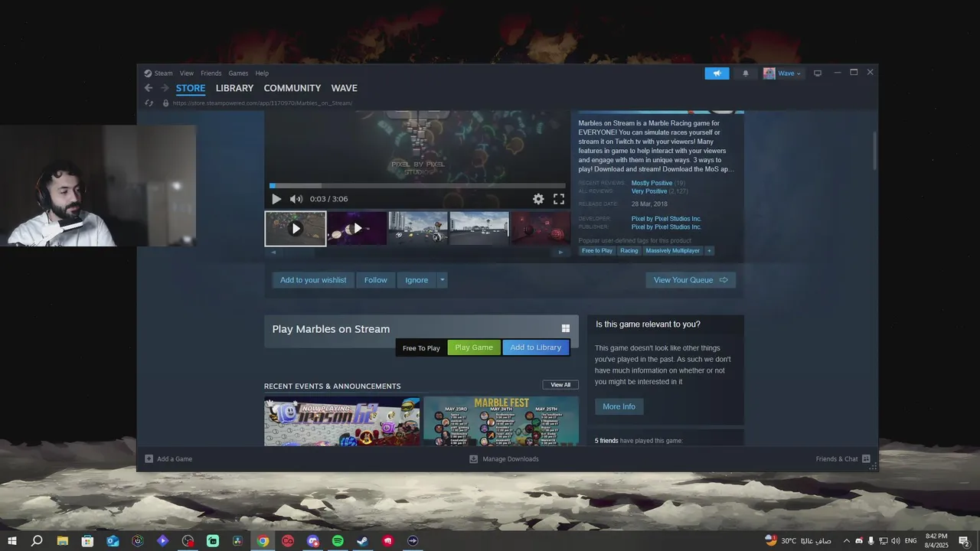The image size is (980, 551).
Task: Go forward with the Steam forward arrow
Action: [x=164, y=88]
